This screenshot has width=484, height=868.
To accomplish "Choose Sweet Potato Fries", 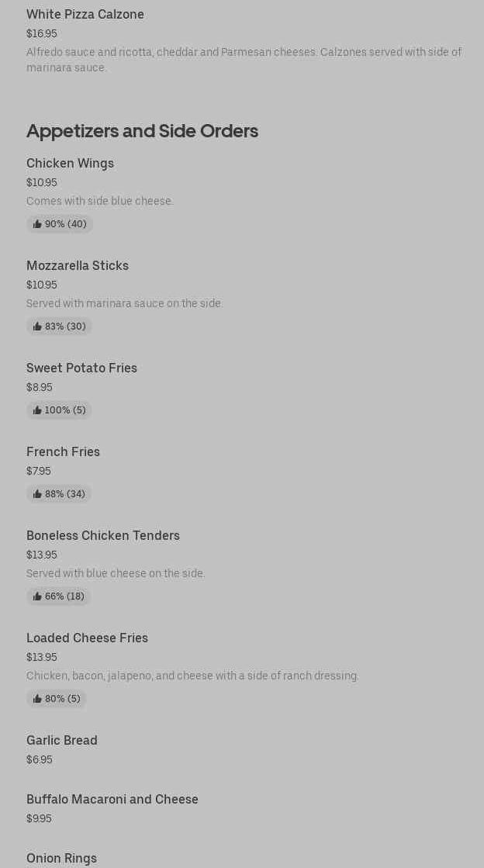I will pos(81,368).
